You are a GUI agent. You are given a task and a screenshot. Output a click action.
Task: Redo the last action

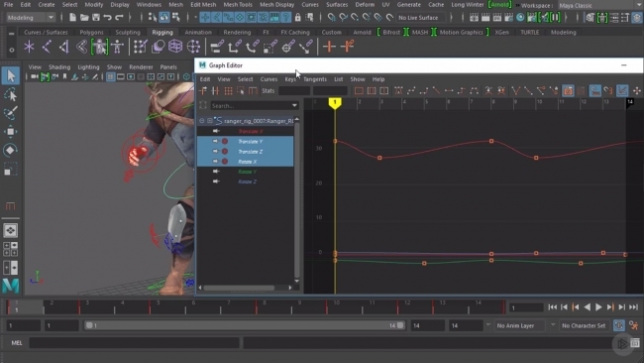119,17
